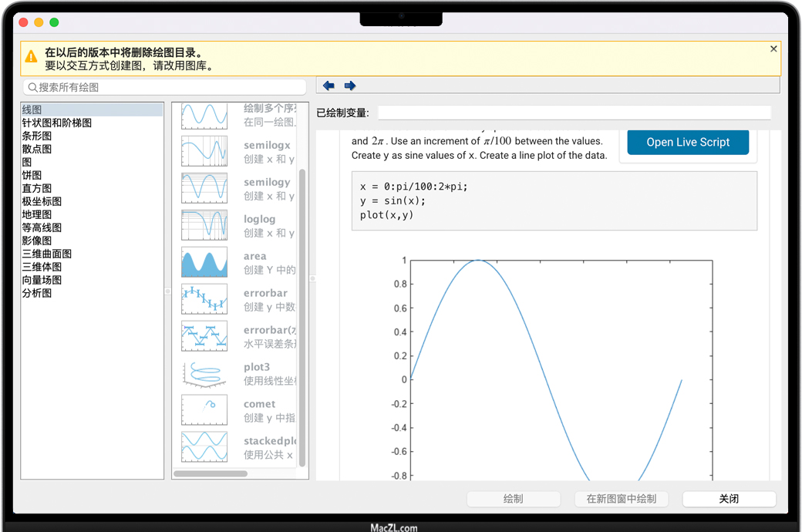Focus the 搜索所有绘图 search field
This screenshot has width=802, height=532.
click(164, 87)
